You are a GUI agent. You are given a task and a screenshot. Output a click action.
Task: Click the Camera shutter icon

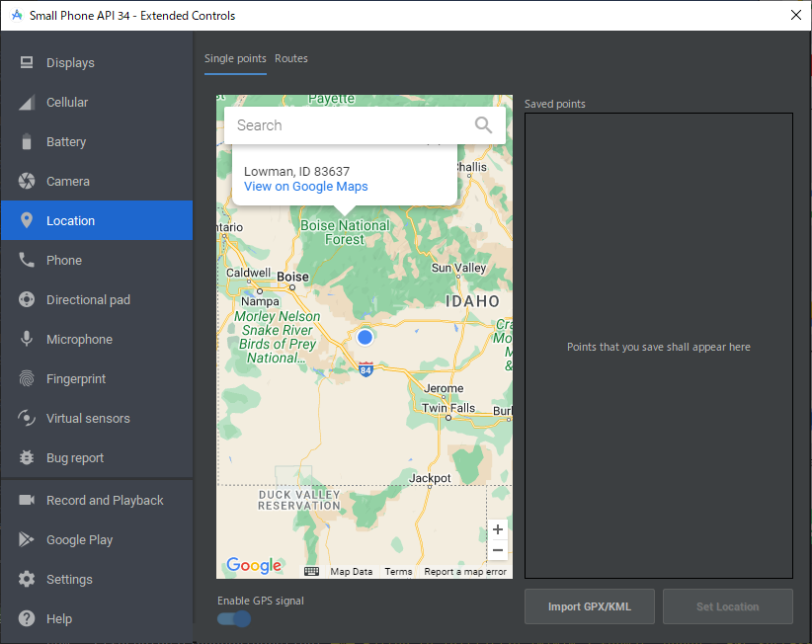click(27, 182)
